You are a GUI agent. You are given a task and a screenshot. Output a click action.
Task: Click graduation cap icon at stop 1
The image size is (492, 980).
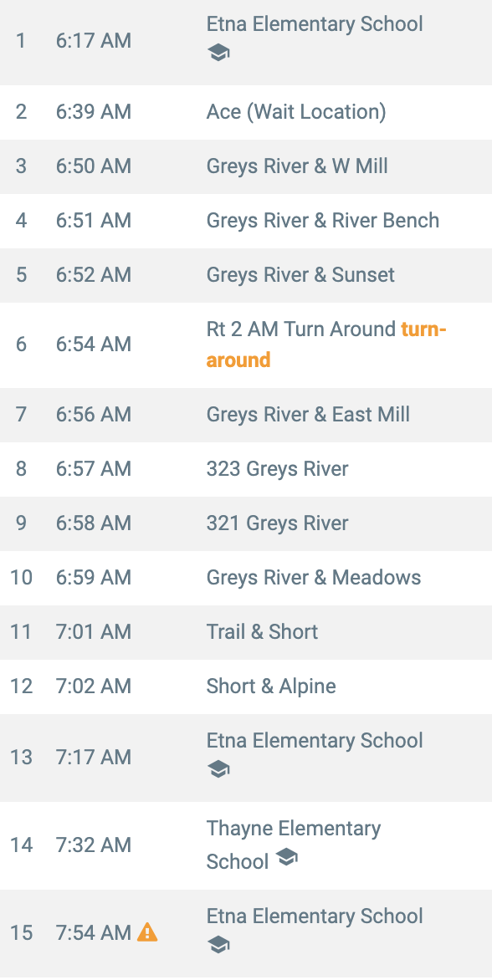coord(218,54)
